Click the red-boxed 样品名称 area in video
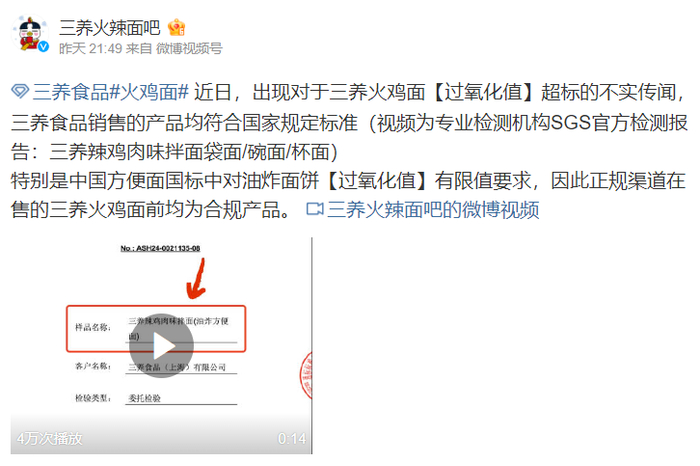The image size is (700, 466). (x=156, y=329)
